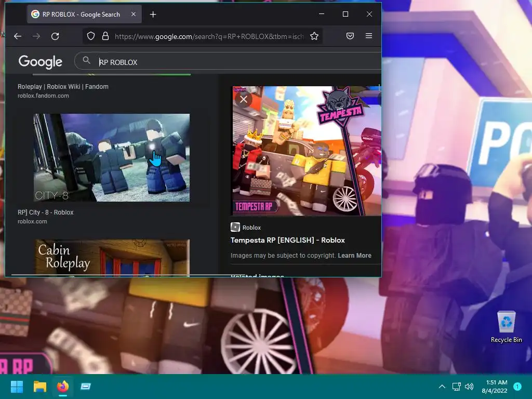Bookmark this page with the star icon
Viewport: 532px width, 399px height.
(x=314, y=36)
